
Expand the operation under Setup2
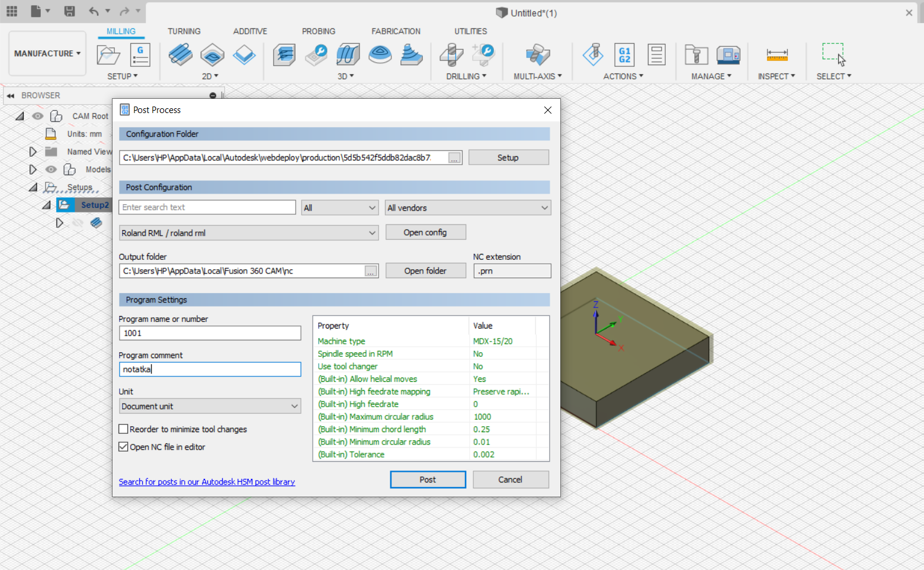(59, 223)
